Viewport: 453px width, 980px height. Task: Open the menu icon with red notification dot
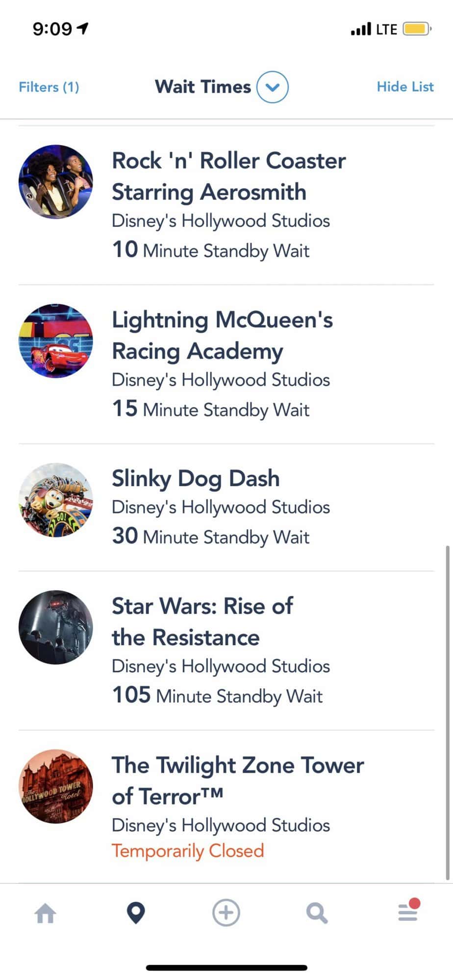[x=408, y=910]
